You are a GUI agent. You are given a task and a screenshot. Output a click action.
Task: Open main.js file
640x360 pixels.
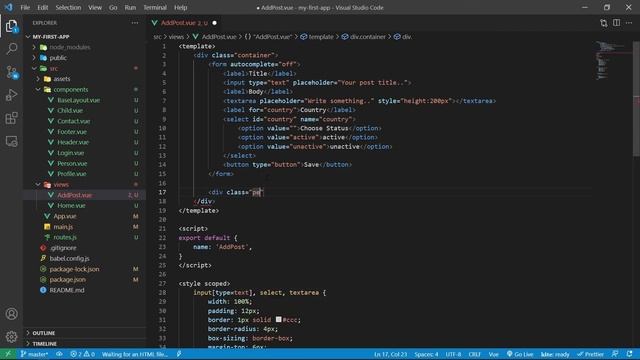[x=63, y=227]
